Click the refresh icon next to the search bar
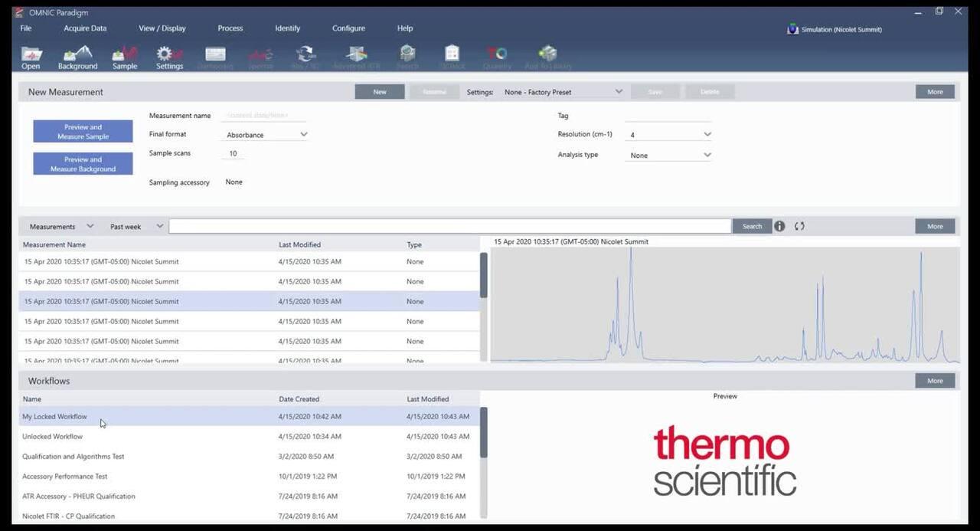The width and height of the screenshot is (980, 531). pyautogui.click(x=798, y=226)
